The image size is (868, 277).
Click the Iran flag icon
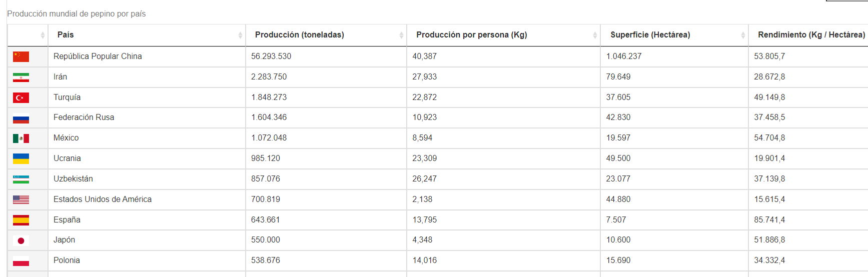21,77
